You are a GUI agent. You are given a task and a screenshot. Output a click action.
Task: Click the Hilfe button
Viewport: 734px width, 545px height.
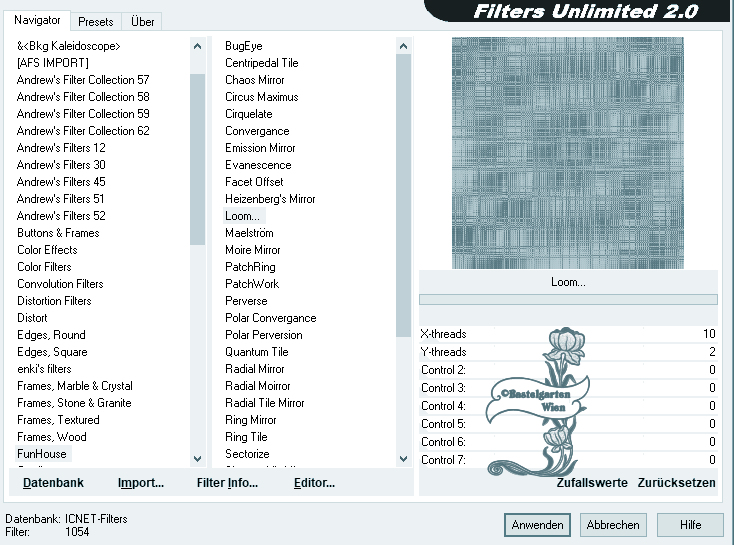pos(690,525)
